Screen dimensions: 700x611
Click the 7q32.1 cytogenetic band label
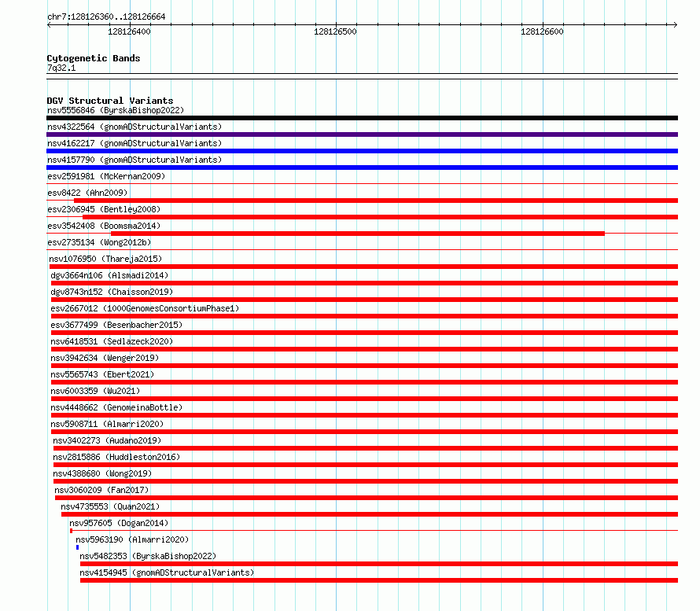click(61, 68)
